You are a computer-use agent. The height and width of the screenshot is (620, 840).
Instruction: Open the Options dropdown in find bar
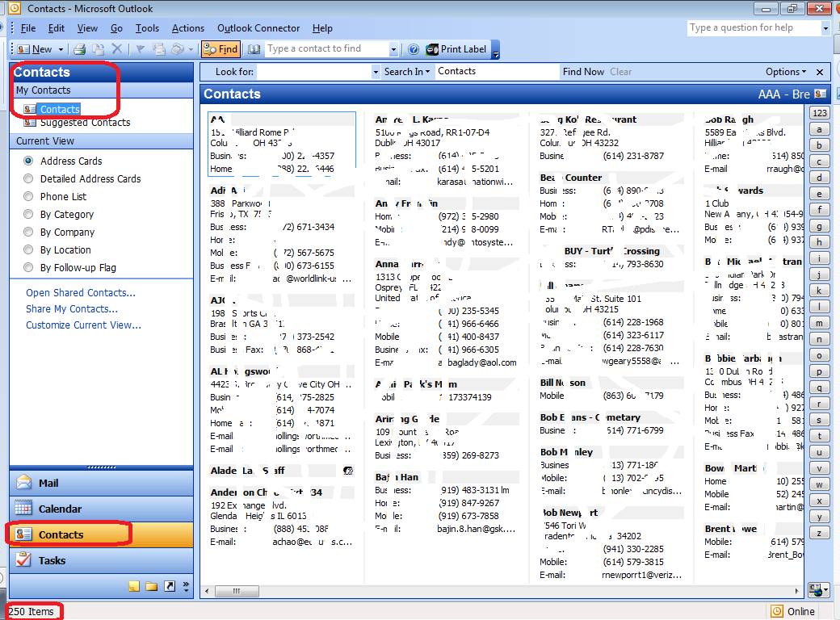[x=786, y=72]
